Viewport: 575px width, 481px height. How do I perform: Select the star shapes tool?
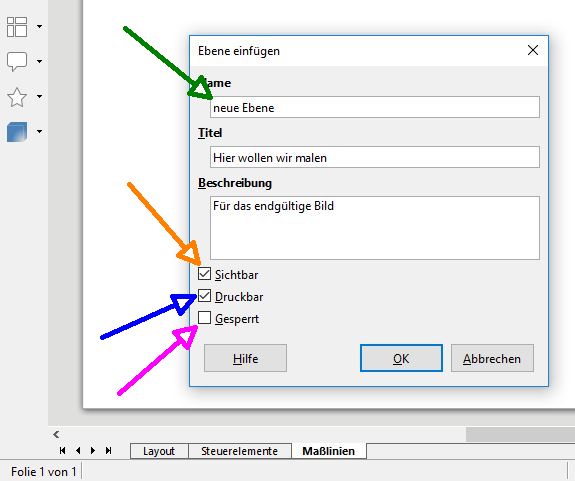pos(17,97)
